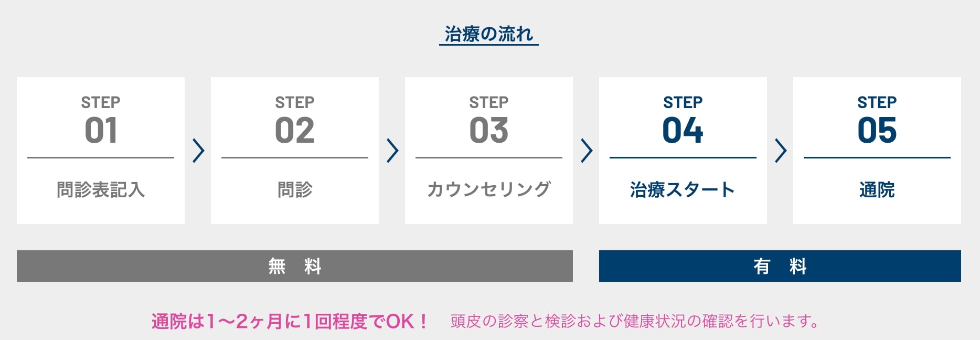Click the chevron arrow after STEP 01

[x=198, y=151]
